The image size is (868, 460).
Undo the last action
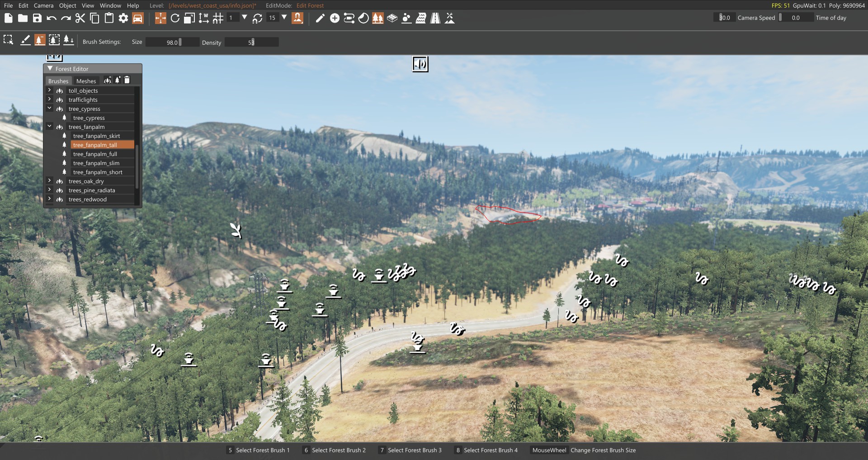point(52,18)
